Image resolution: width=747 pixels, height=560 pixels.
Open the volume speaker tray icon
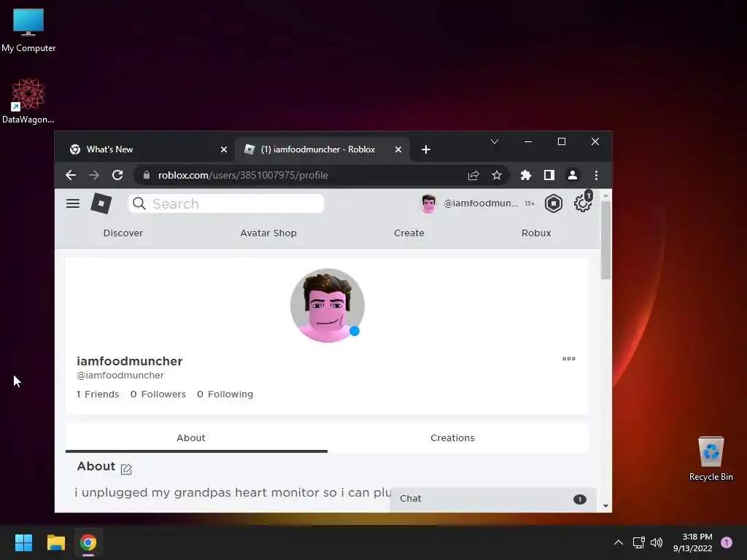click(x=657, y=542)
